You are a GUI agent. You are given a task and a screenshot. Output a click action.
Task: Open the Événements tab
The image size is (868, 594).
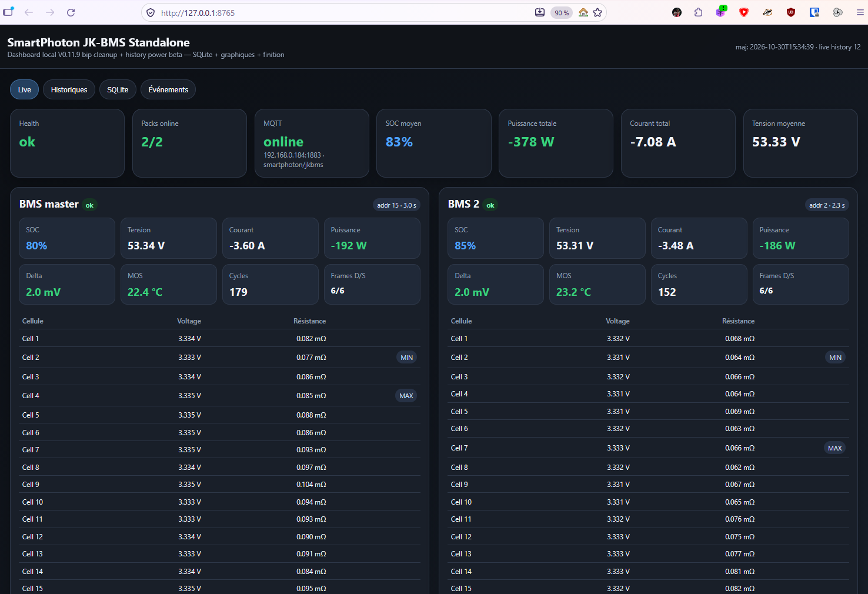pos(168,89)
